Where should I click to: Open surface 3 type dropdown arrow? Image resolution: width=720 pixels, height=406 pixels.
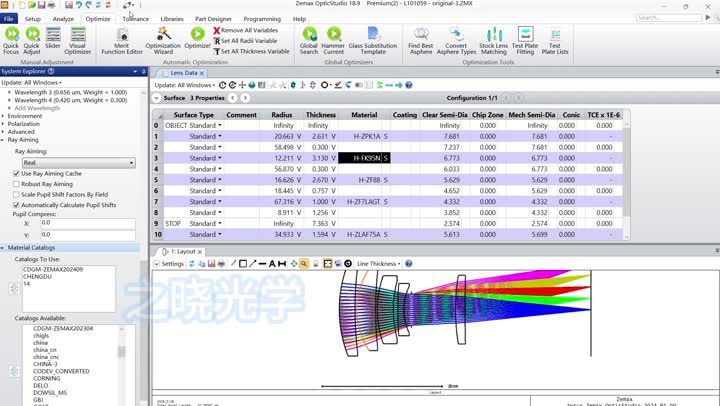coord(220,158)
